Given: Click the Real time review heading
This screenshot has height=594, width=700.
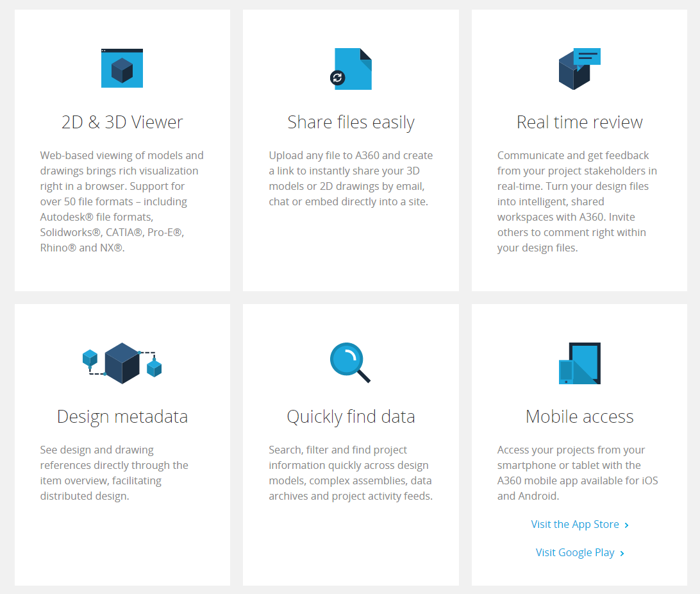Looking at the screenshot, I should 579,122.
